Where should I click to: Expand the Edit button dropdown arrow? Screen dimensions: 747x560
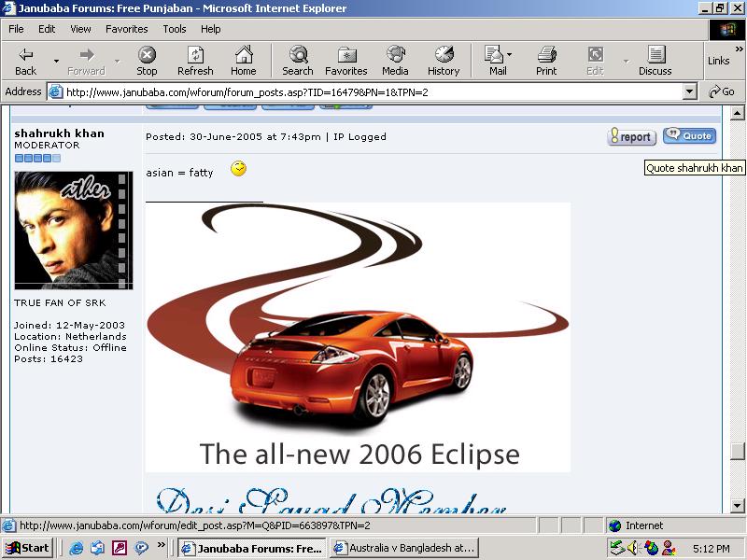tap(626, 61)
